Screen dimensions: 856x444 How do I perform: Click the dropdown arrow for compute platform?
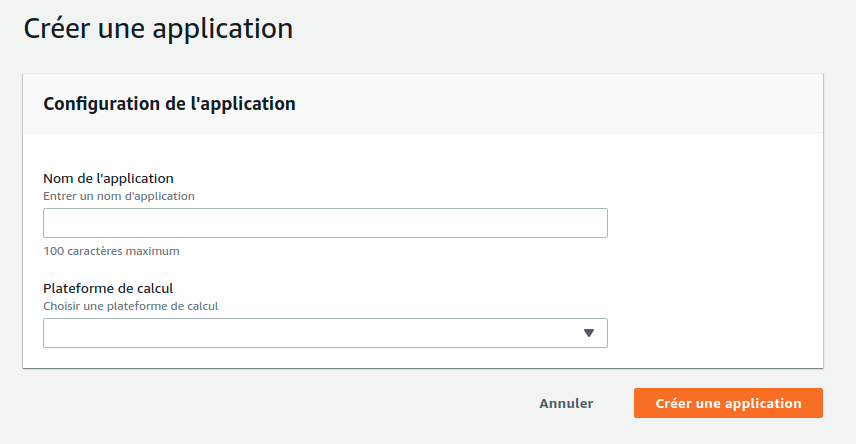click(589, 333)
